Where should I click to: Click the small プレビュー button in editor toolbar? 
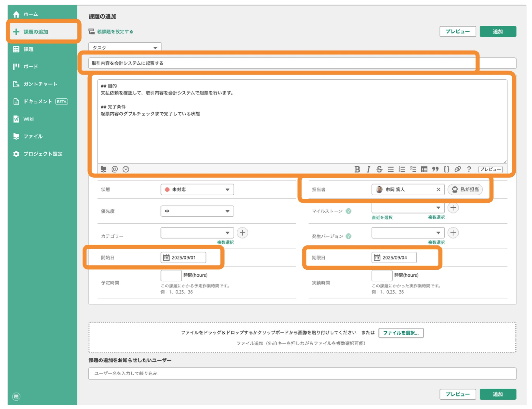[x=490, y=169]
